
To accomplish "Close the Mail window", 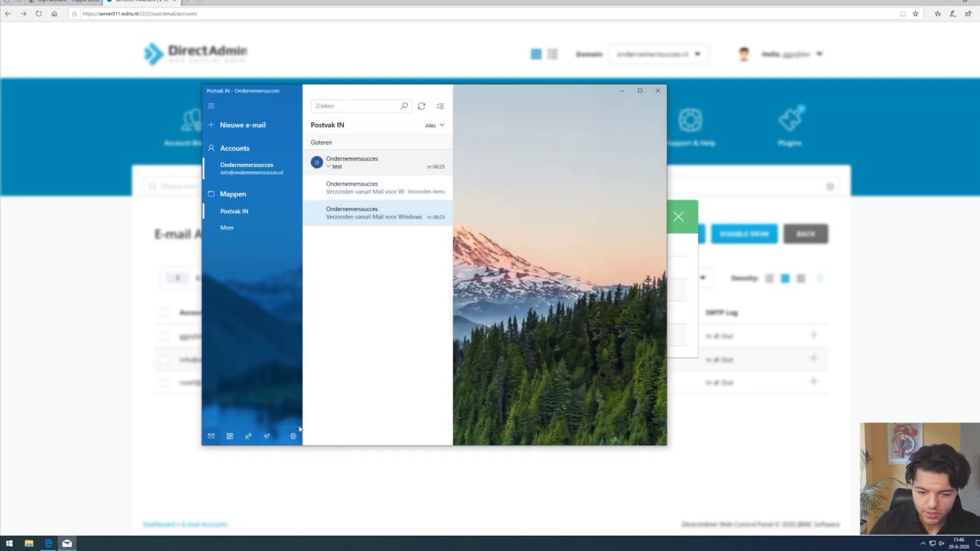I will tap(658, 90).
